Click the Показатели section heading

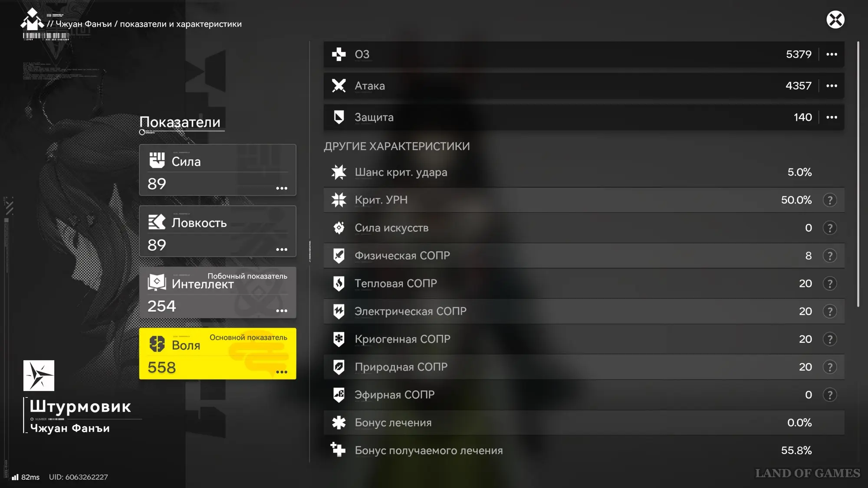click(180, 122)
